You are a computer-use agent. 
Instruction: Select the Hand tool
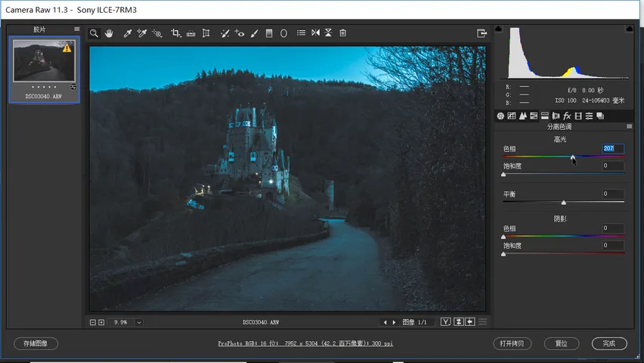coord(109,33)
